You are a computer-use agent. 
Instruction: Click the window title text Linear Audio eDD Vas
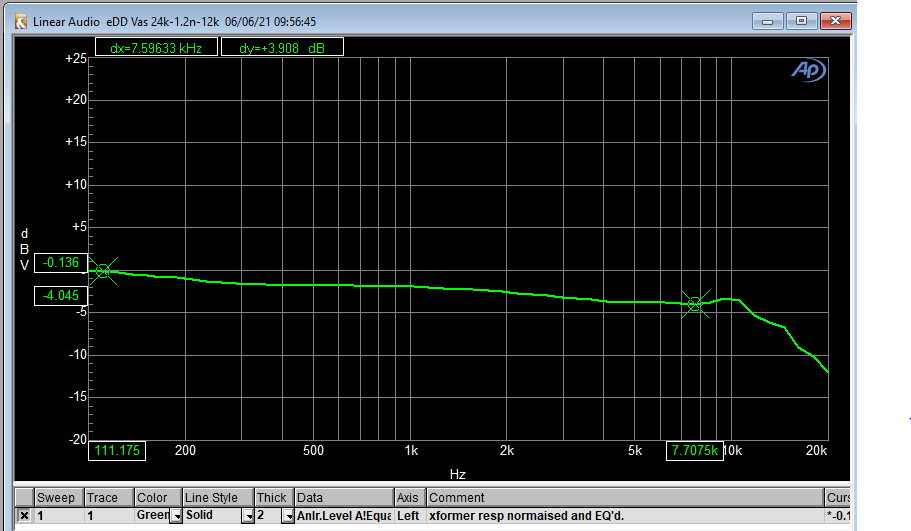pyautogui.click(x=174, y=22)
